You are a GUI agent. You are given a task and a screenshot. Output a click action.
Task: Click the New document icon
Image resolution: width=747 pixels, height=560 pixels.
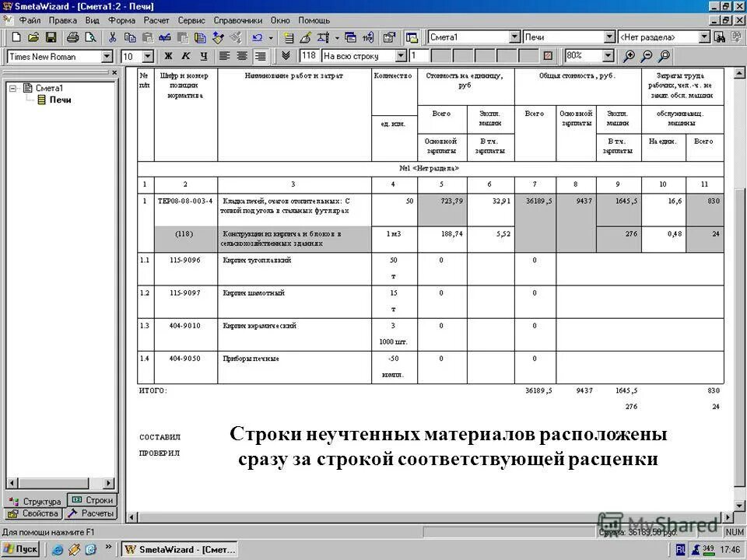point(16,37)
